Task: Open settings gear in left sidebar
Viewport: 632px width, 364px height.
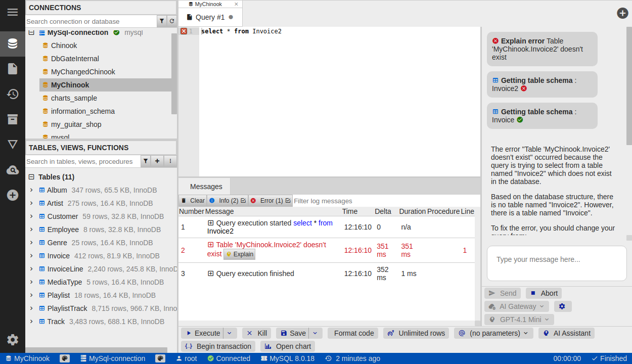Action: (13, 340)
